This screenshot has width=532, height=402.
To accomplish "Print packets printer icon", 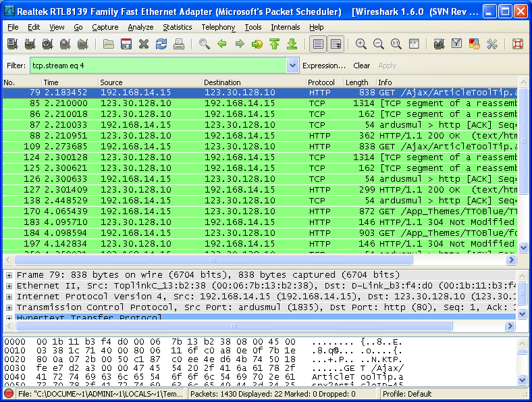I will [179, 44].
